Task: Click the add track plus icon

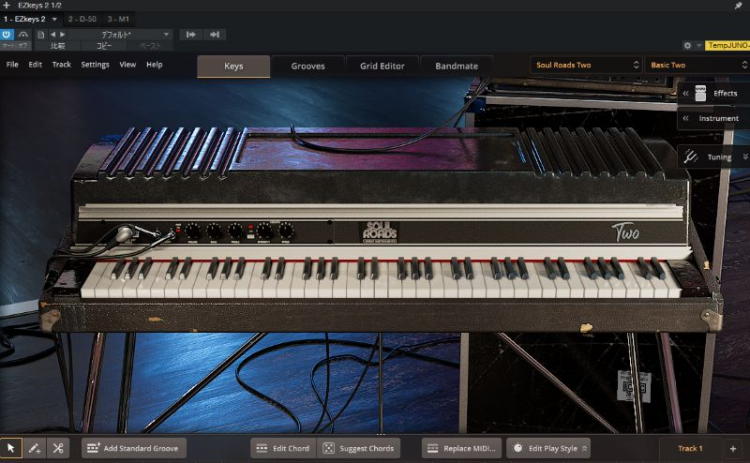Action: 732,449
